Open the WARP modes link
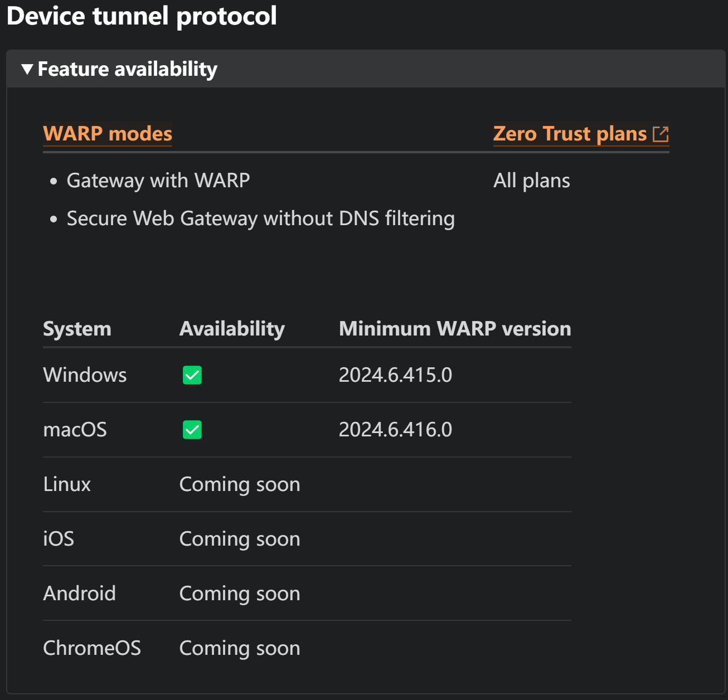Viewport: 728px width, 700px height. [108, 134]
